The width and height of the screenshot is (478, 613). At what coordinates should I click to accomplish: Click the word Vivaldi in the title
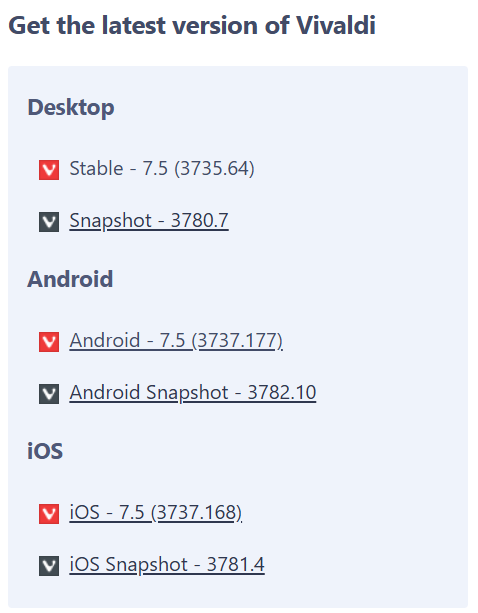point(336,25)
